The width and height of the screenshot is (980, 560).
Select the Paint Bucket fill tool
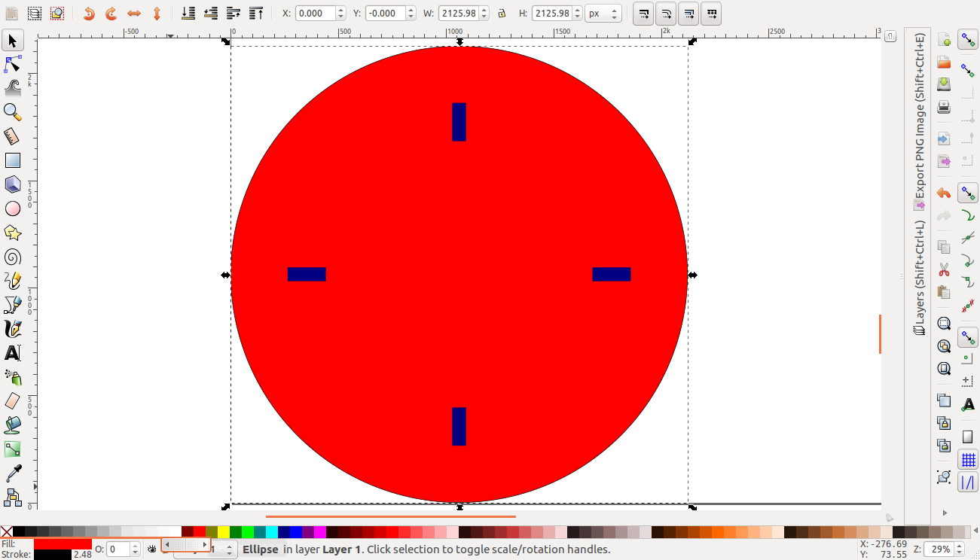point(13,425)
